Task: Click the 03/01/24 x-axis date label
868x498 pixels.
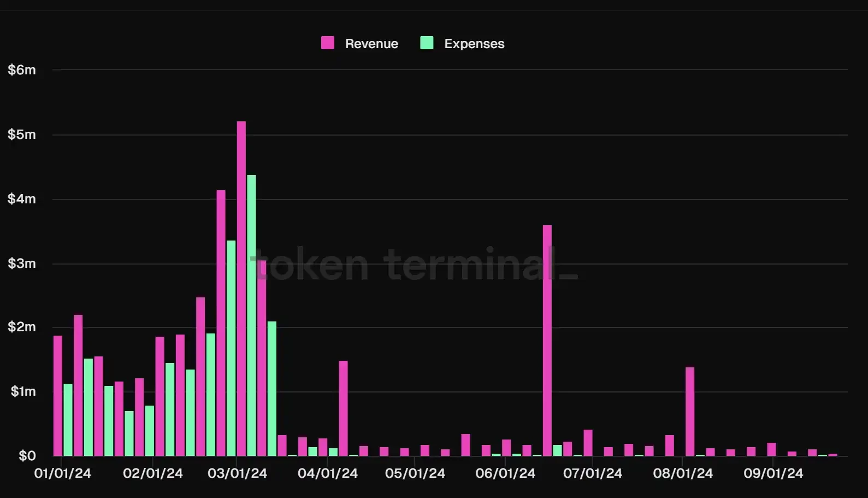Action: (x=238, y=473)
